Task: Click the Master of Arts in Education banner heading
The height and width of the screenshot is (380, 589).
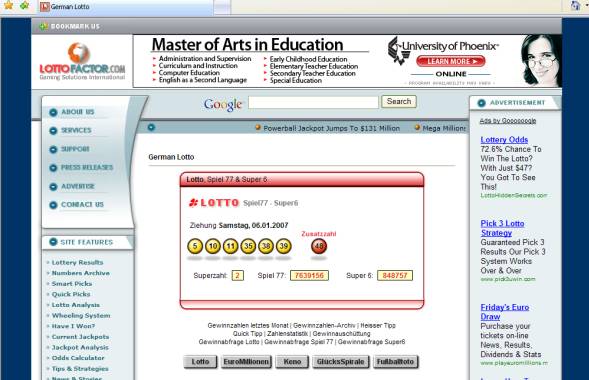Action: pos(247,44)
